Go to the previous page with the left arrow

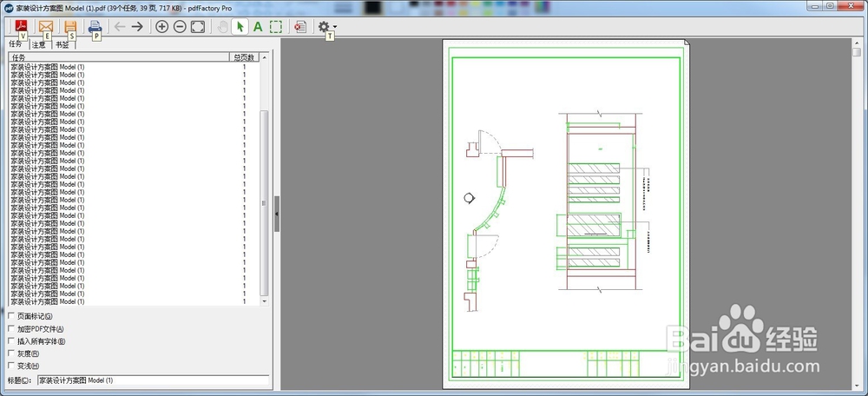(x=120, y=27)
